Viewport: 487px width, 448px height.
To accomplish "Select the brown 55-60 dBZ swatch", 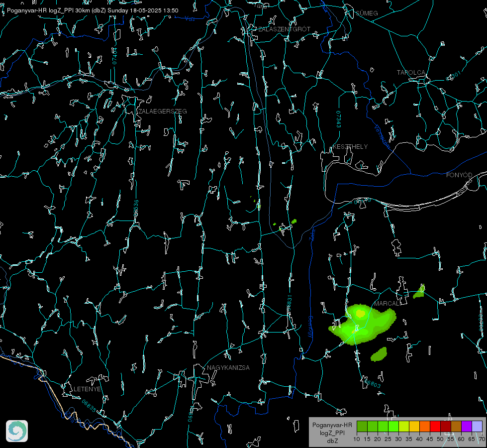I will click(456, 426).
